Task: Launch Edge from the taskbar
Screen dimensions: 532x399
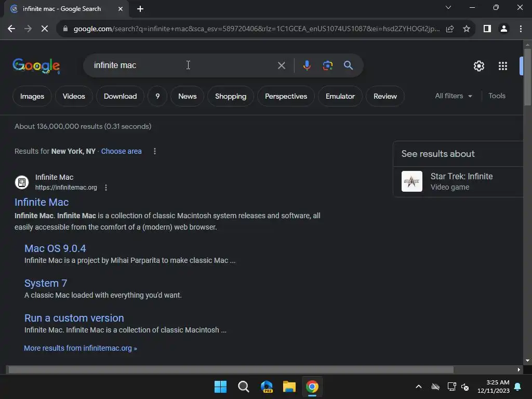Action: point(267,387)
